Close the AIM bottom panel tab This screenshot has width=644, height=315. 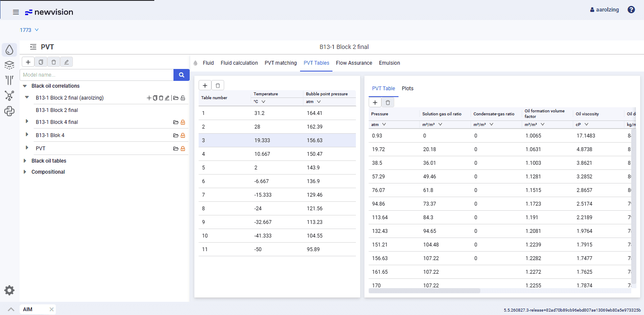point(52,309)
